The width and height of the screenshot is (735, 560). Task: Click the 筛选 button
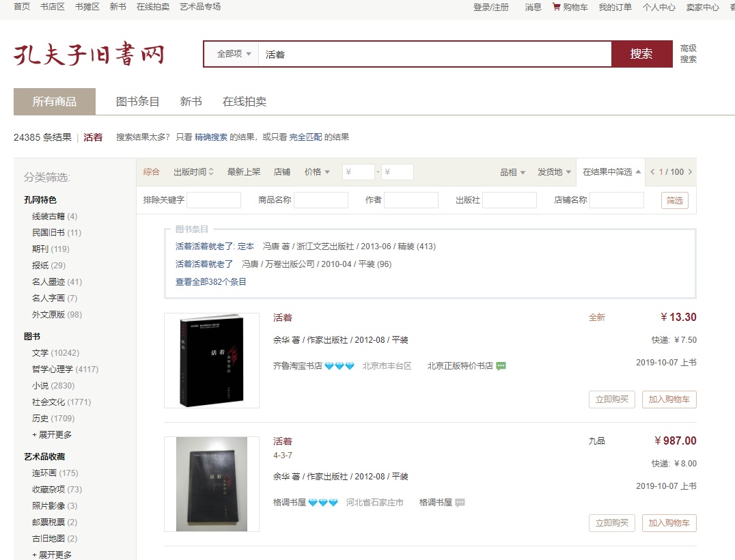[x=674, y=201]
